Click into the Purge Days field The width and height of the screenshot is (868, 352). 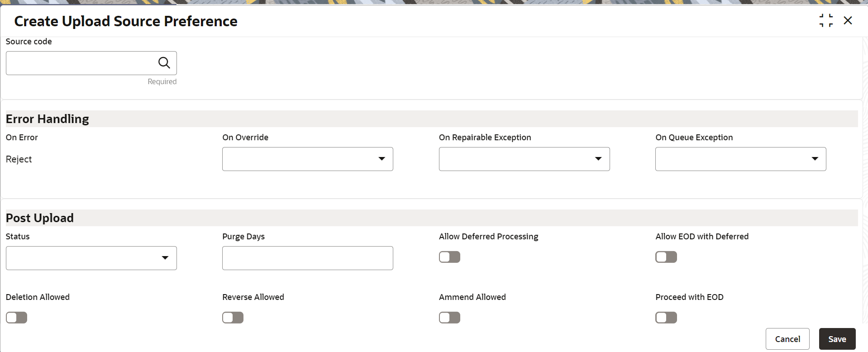(307, 258)
